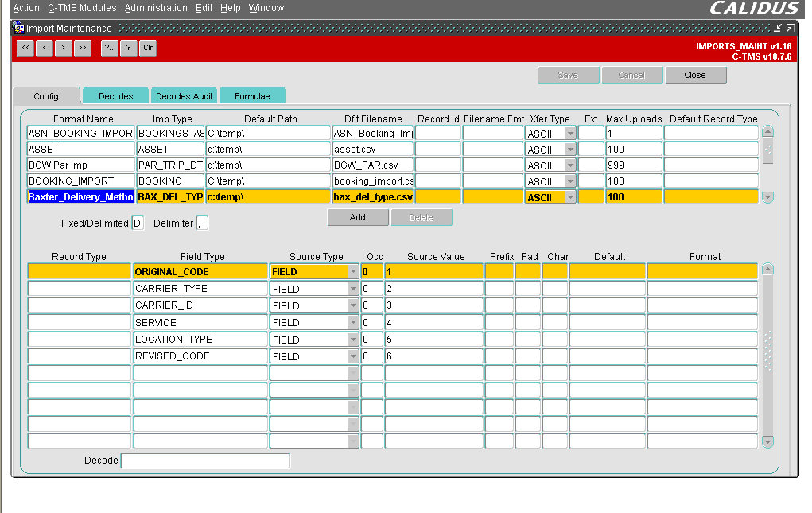Select the ASSET format name cell
The height and width of the screenshot is (513, 812).
point(81,150)
